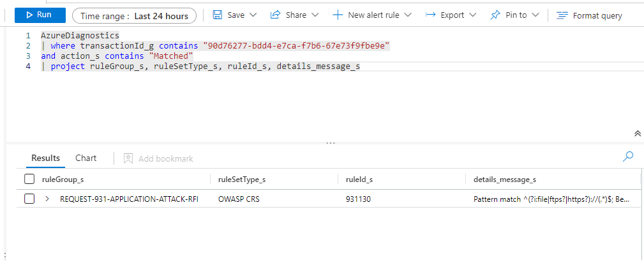Click the Format query icon
Image resolution: width=644 pixels, height=260 pixels.
point(562,15)
